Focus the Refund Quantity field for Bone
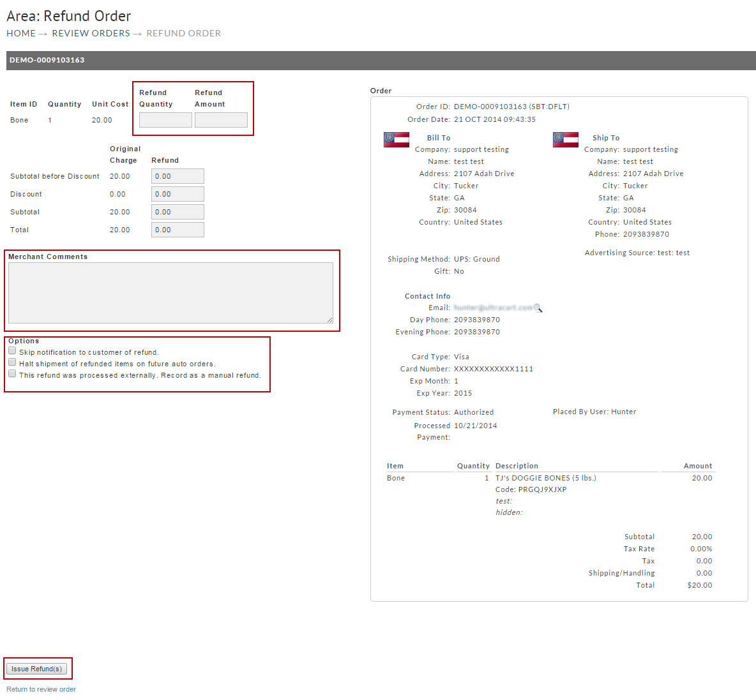 click(x=165, y=120)
